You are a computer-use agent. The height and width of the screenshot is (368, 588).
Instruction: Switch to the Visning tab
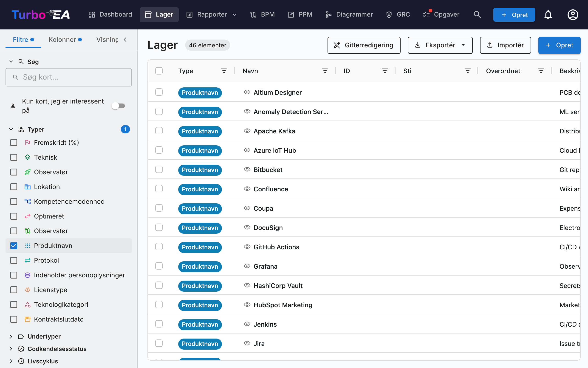point(107,40)
